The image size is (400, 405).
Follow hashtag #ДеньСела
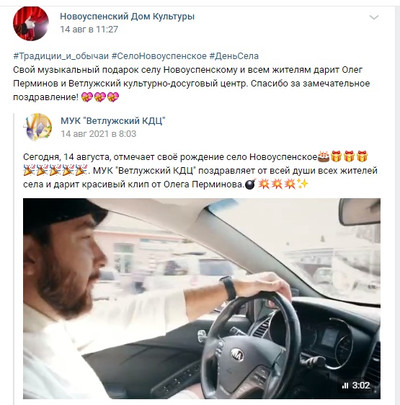234,56
